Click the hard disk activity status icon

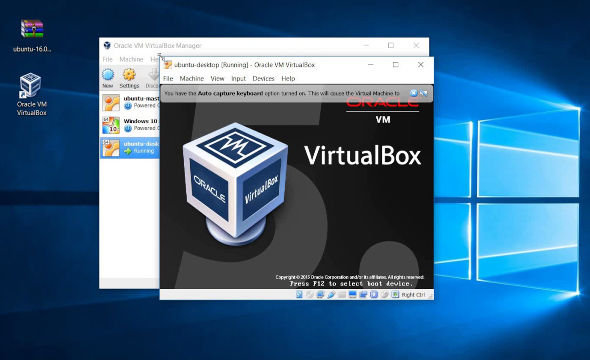[x=299, y=295]
